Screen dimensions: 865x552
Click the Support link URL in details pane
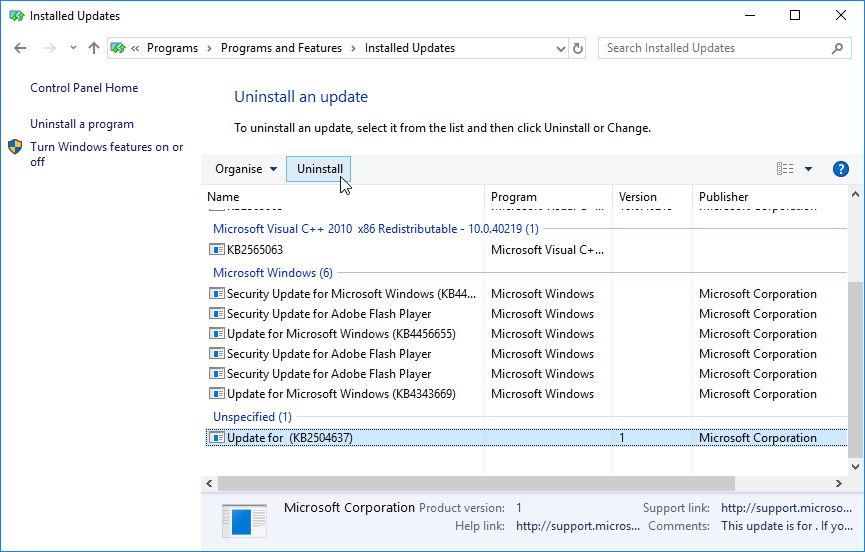pos(786,508)
